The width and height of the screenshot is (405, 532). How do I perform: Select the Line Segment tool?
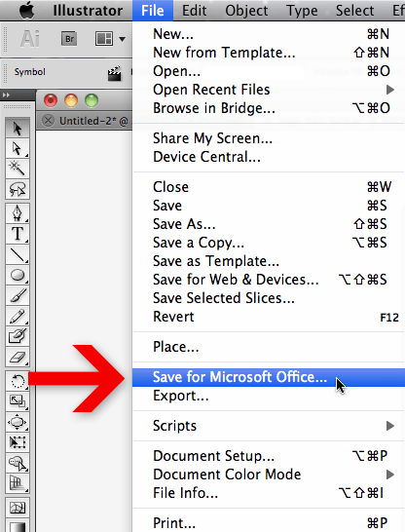point(18,254)
